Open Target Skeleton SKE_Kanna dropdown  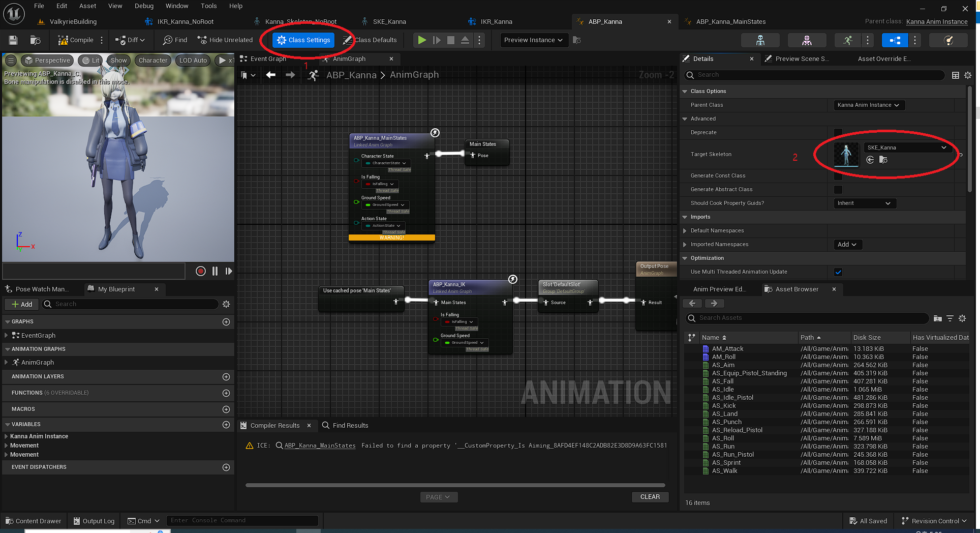(x=907, y=147)
